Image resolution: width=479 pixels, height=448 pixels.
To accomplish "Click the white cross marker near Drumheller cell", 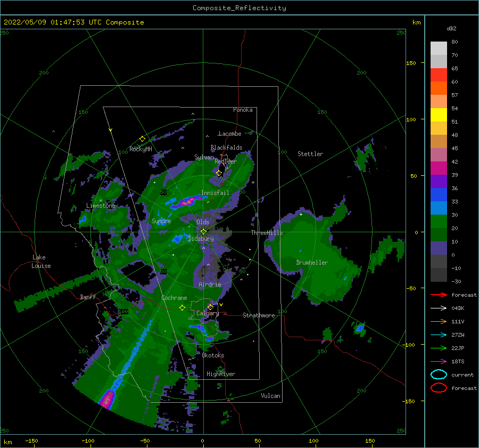I will pos(301,214).
